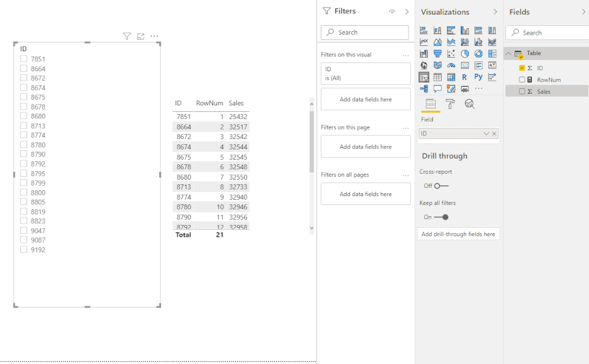Switch to the Fields well tab
Image resolution: width=589 pixels, height=364 pixels.
[x=430, y=104]
